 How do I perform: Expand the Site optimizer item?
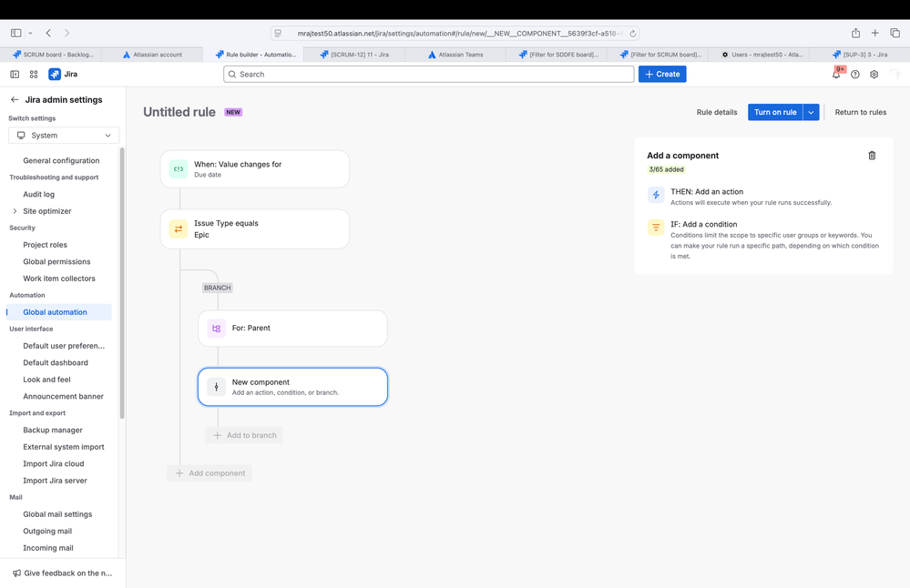click(15, 211)
